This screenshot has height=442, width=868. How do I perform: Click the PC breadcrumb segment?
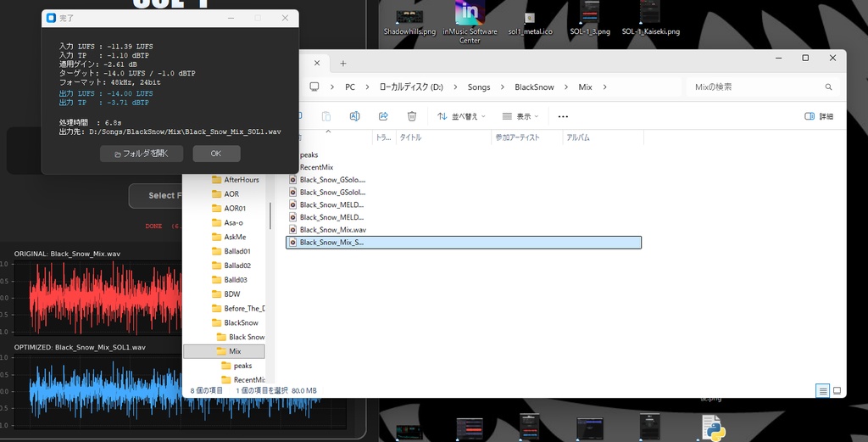pyautogui.click(x=350, y=87)
